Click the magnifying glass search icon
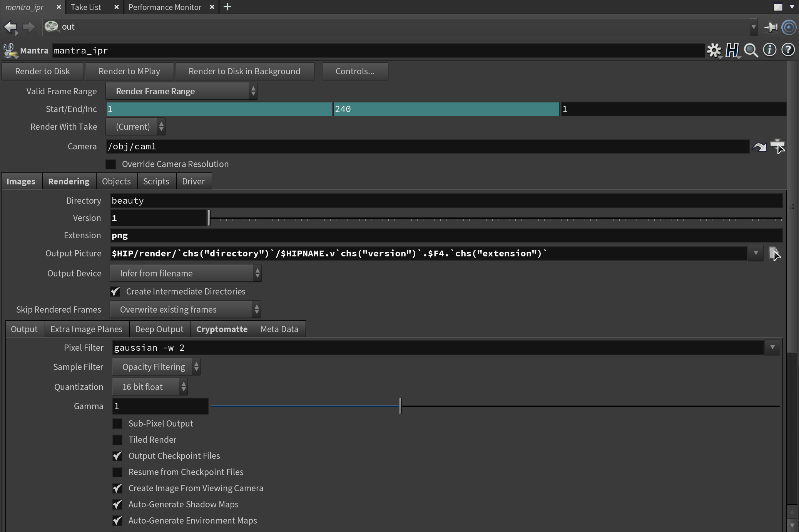The image size is (799, 532). 751,50
